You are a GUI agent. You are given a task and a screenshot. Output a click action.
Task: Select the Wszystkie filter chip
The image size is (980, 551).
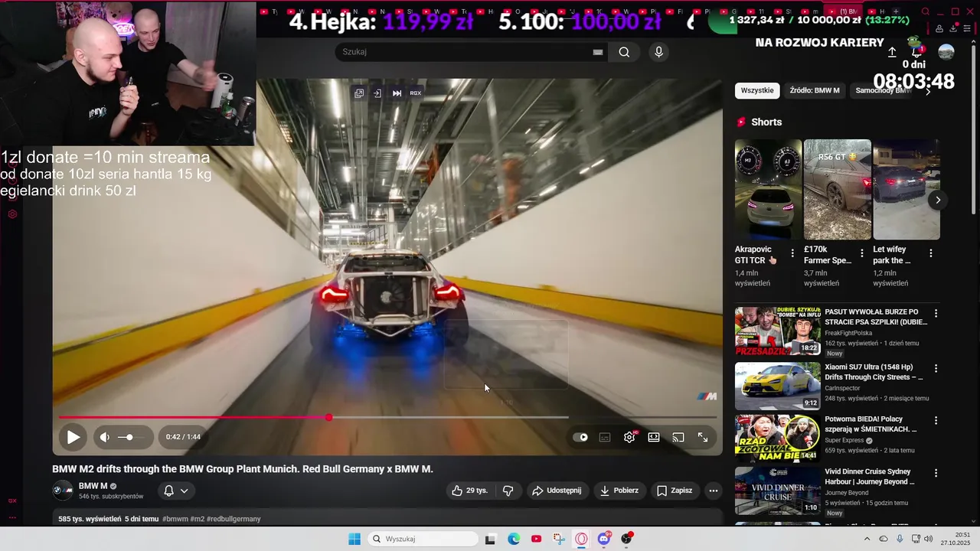pyautogui.click(x=757, y=90)
